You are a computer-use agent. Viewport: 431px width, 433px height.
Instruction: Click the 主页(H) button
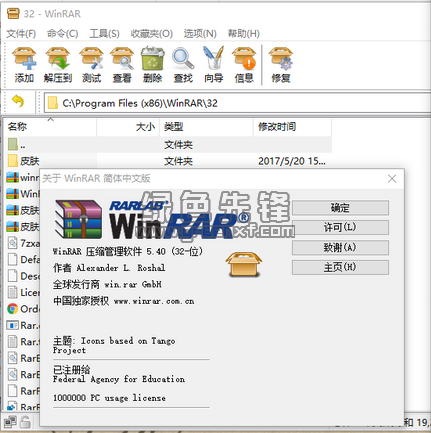pyautogui.click(x=340, y=267)
